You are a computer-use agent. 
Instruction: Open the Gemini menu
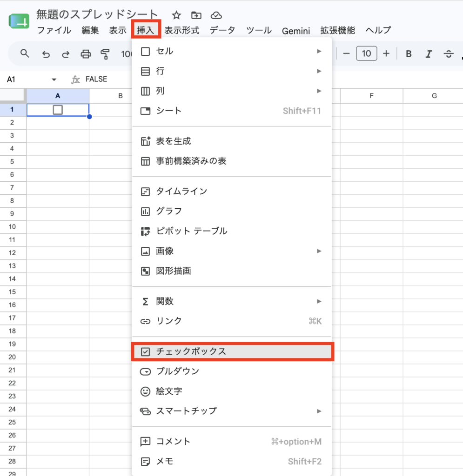point(296,31)
